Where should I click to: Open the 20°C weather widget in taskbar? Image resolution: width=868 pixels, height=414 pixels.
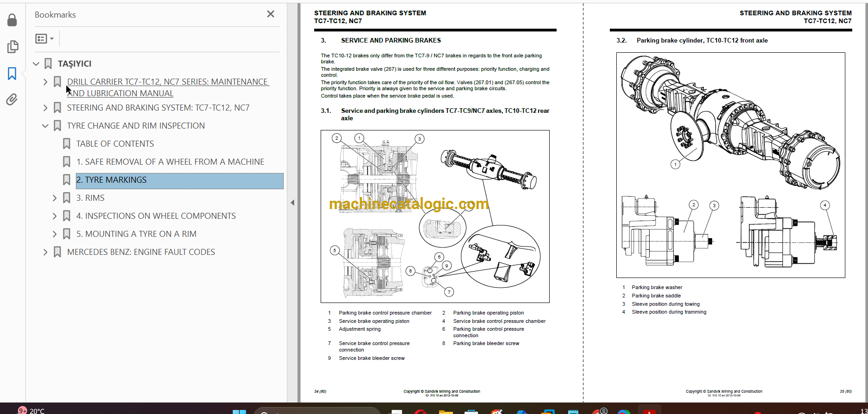(x=31, y=411)
